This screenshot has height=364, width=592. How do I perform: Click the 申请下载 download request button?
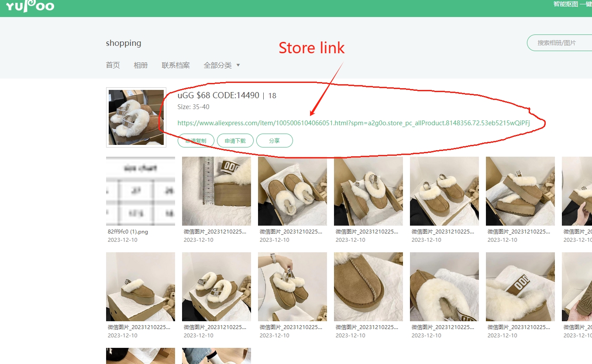click(x=235, y=141)
